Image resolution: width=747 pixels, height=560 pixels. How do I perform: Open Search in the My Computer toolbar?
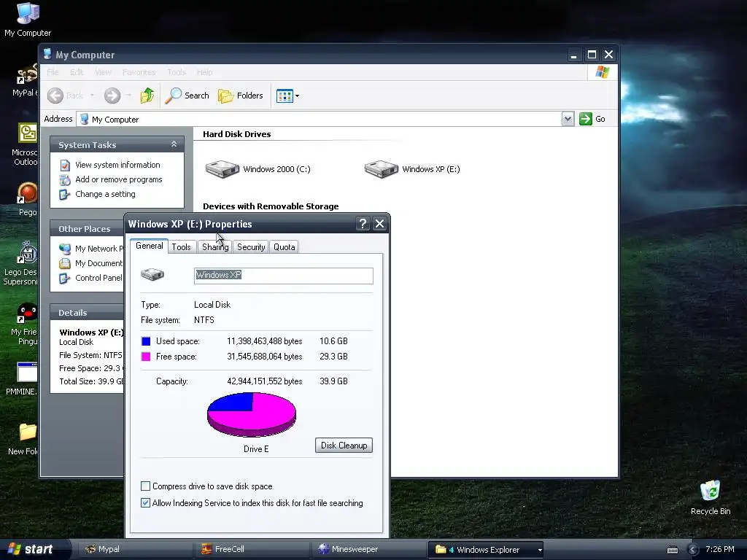187,96
